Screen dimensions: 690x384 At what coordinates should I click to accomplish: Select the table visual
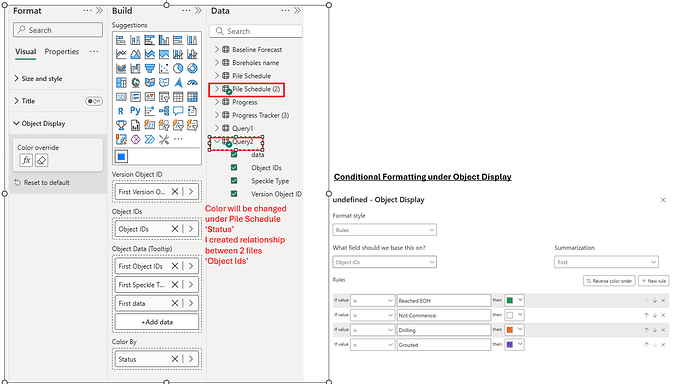178,97
